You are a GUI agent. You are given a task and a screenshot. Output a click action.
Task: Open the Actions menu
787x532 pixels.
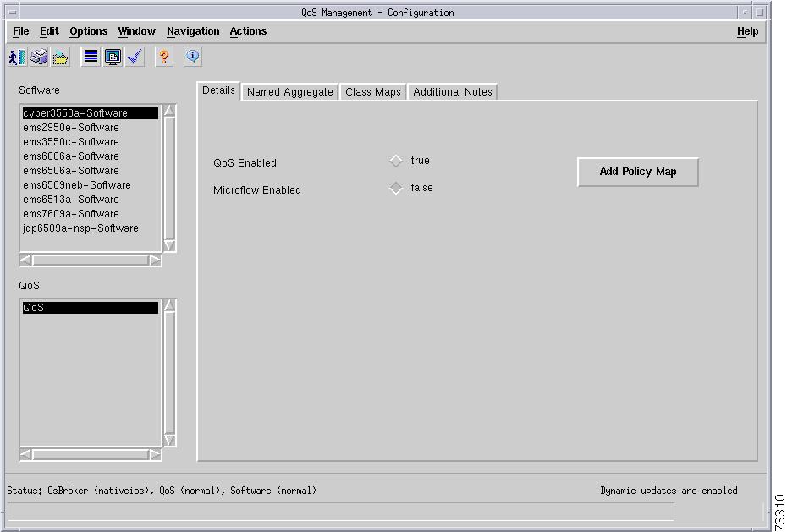point(248,31)
